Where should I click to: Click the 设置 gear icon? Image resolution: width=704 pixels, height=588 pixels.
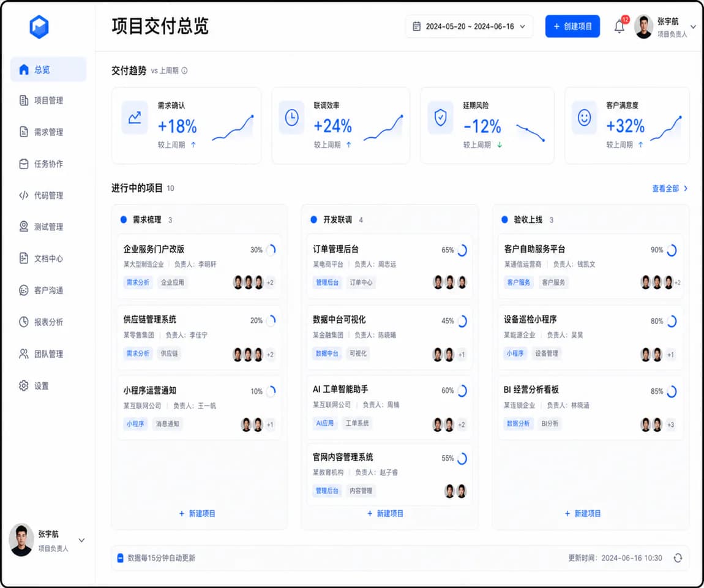pos(24,385)
